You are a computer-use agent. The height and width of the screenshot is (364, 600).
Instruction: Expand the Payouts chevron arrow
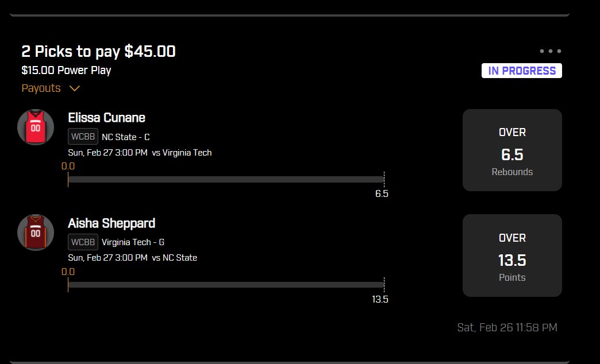click(75, 88)
